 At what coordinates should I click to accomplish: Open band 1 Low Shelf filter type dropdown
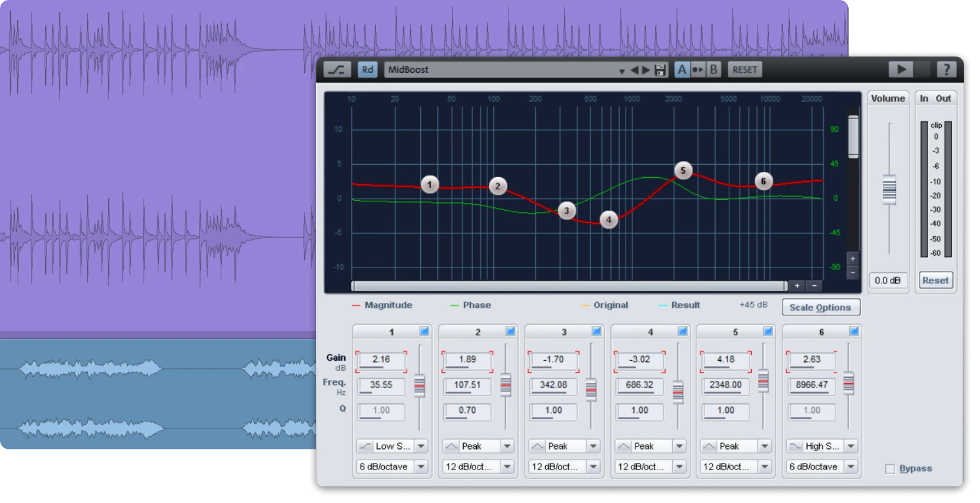[x=421, y=447]
